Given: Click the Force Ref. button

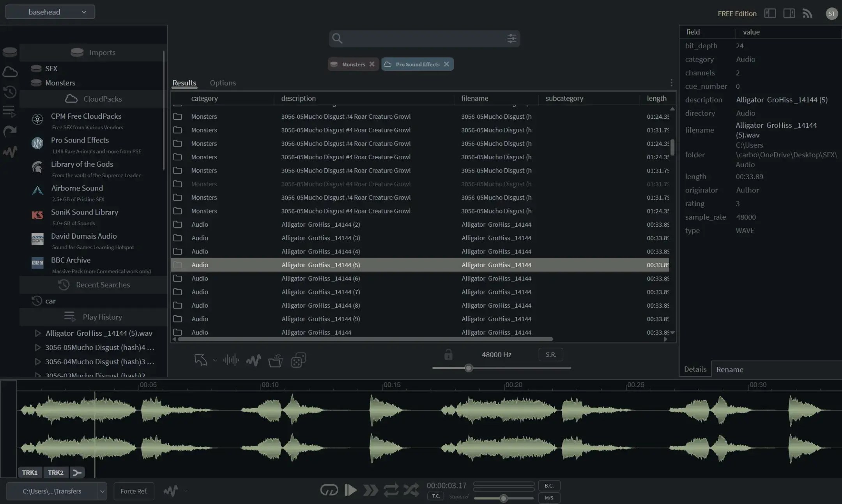Looking at the screenshot, I should coord(134,491).
